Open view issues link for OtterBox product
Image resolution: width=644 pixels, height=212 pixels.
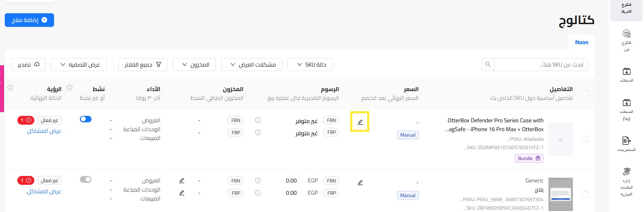(44, 131)
